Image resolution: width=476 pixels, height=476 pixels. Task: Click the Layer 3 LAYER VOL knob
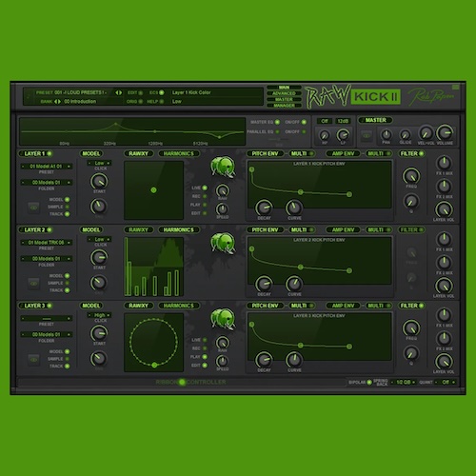pyautogui.click(x=444, y=362)
